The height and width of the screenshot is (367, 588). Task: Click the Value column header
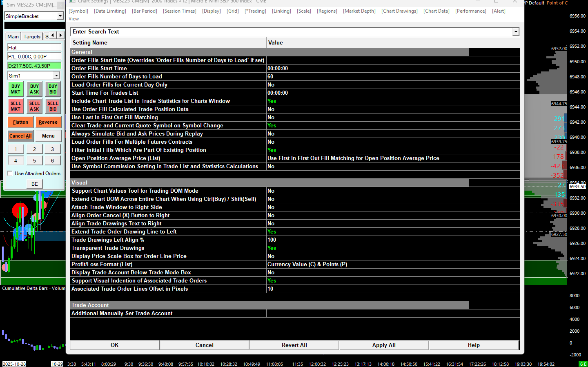[367, 42]
